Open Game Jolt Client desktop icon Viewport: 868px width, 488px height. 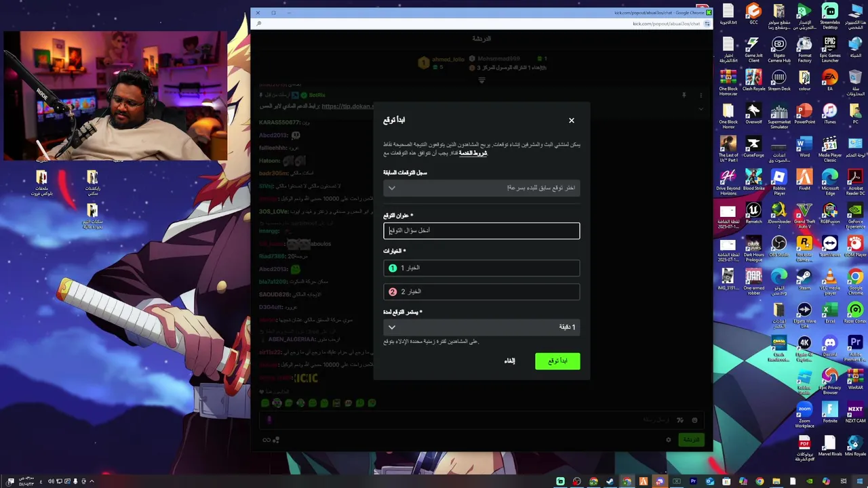tap(753, 50)
